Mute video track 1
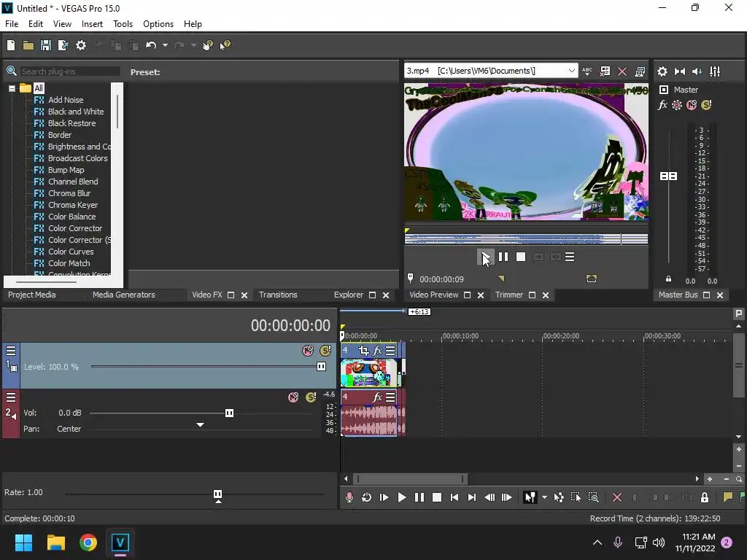747x560 pixels. (308, 351)
